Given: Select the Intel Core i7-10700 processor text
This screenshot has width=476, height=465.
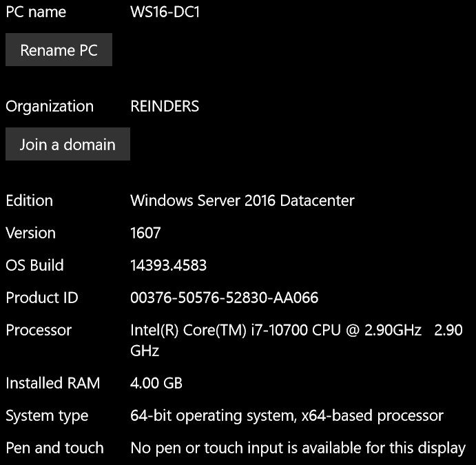Looking at the screenshot, I should [x=296, y=340].
